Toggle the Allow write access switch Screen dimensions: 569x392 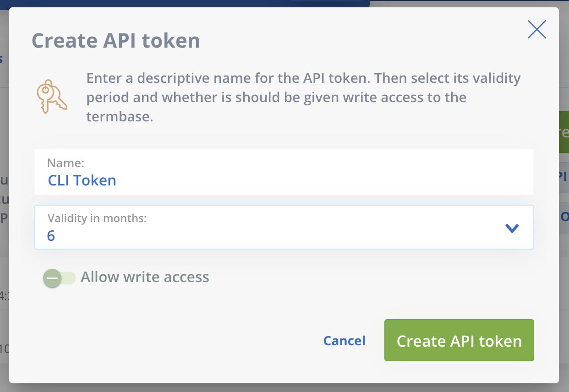point(60,278)
